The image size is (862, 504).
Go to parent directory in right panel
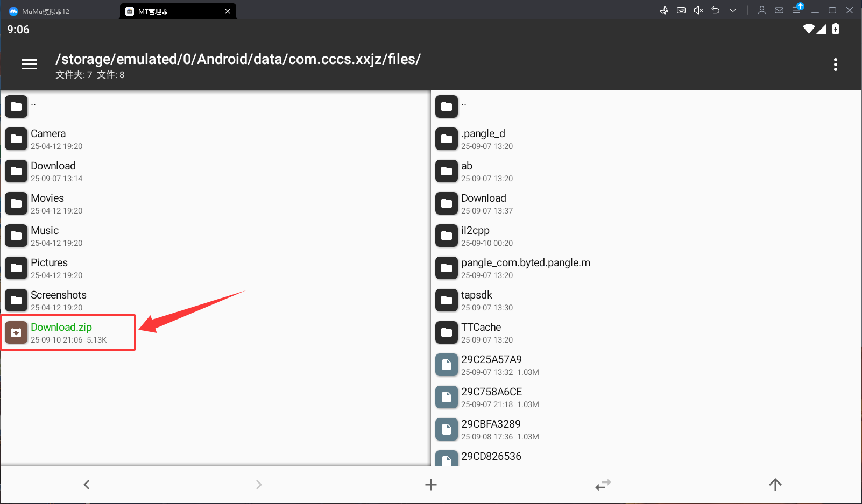[x=647, y=107]
